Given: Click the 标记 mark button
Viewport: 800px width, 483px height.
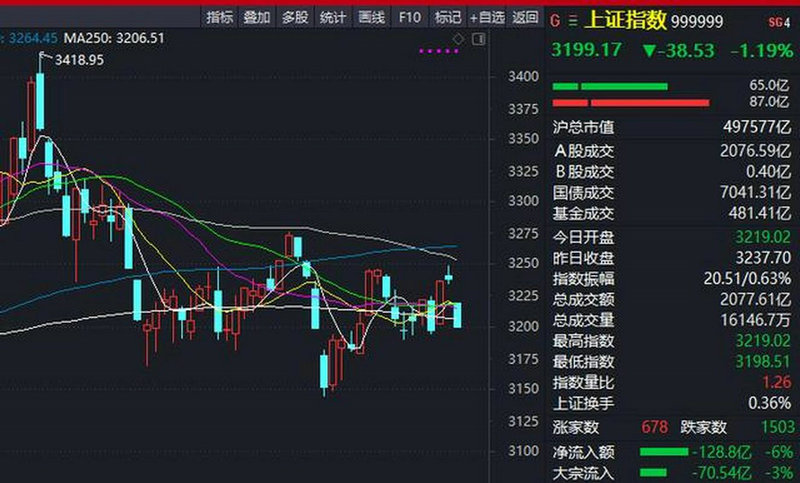Looking at the screenshot, I should (x=448, y=17).
